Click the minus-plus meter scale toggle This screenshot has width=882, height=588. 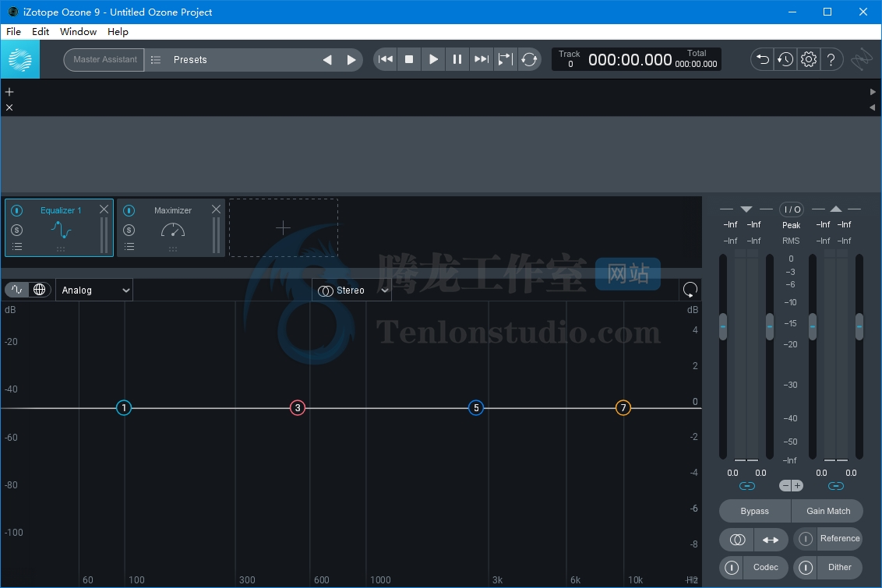coord(791,486)
